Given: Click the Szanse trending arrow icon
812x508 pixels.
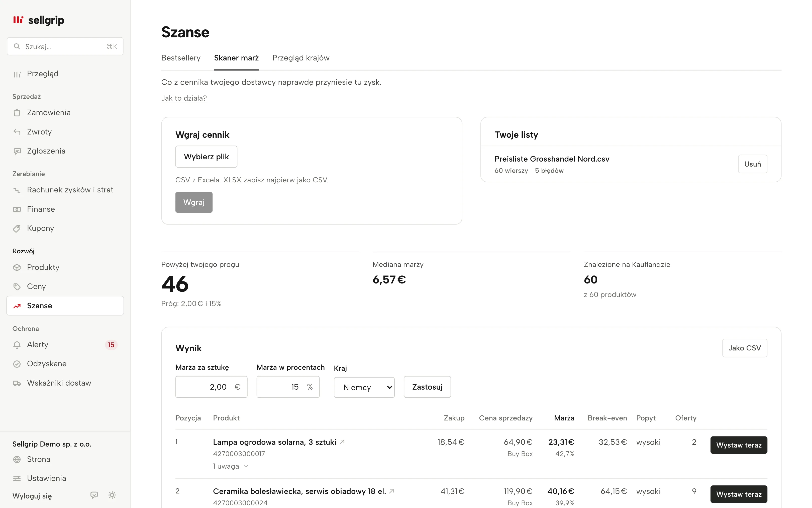Looking at the screenshot, I should [x=17, y=306].
